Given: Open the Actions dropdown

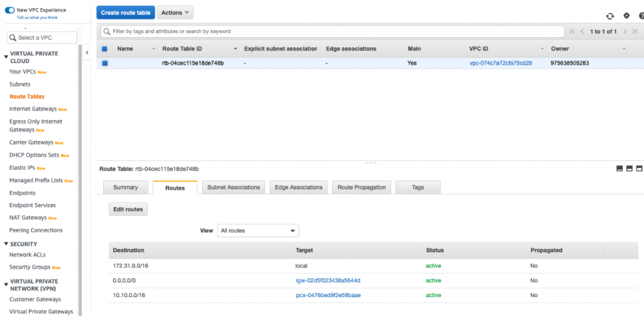Looking at the screenshot, I should point(175,13).
